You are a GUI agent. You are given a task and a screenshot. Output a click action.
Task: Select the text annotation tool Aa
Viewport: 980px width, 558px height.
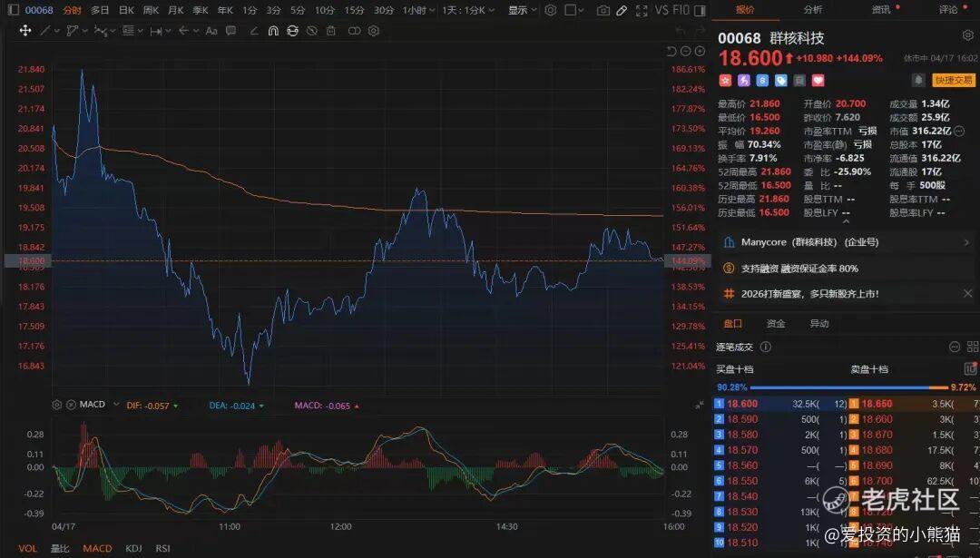(x=211, y=31)
